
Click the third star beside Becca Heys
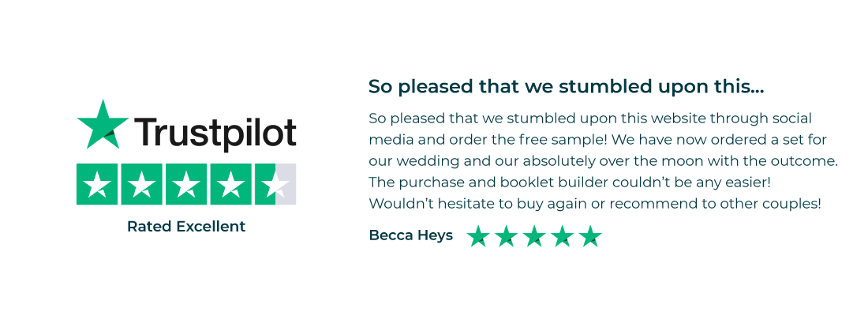pos(534,236)
